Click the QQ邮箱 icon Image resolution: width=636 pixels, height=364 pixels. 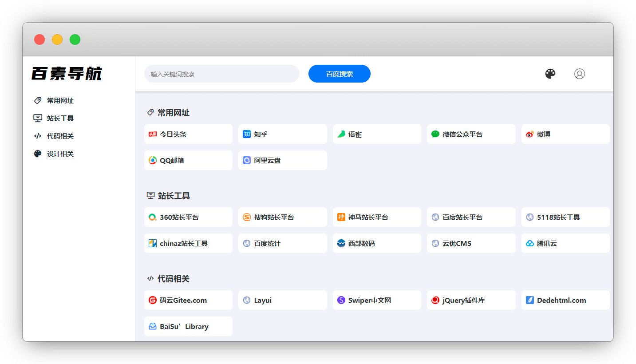point(153,160)
